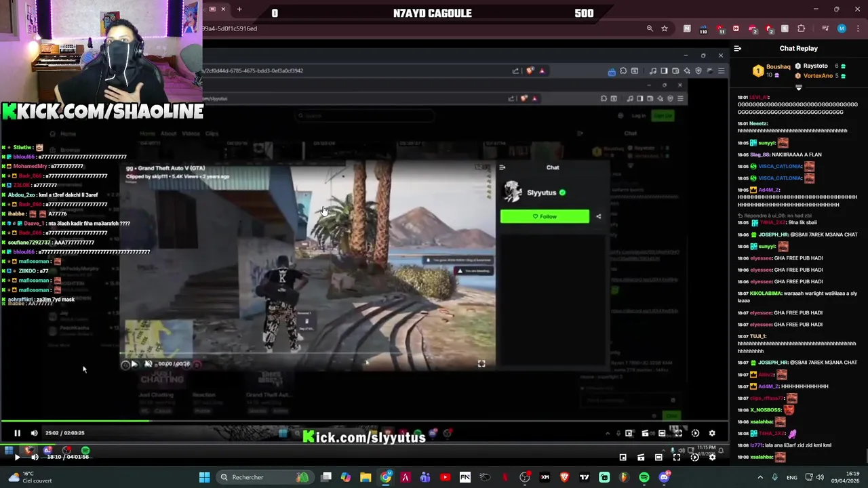Open YouTube app from the taskbar
The image size is (868, 488).
[x=445, y=477]
